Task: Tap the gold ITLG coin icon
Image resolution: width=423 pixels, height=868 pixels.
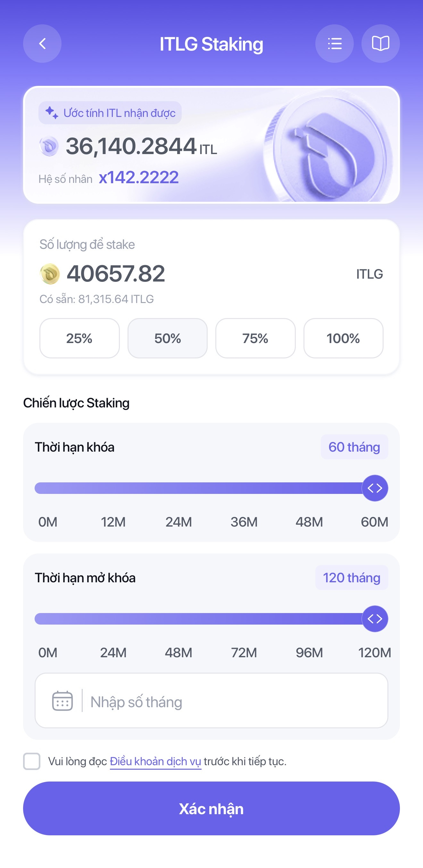Action: coord(50,274)
